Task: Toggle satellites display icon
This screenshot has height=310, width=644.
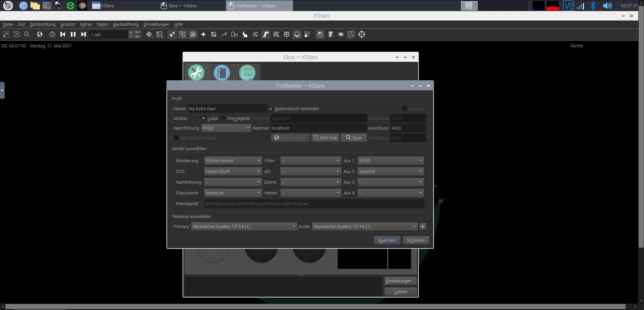Action: coord(214,34)
